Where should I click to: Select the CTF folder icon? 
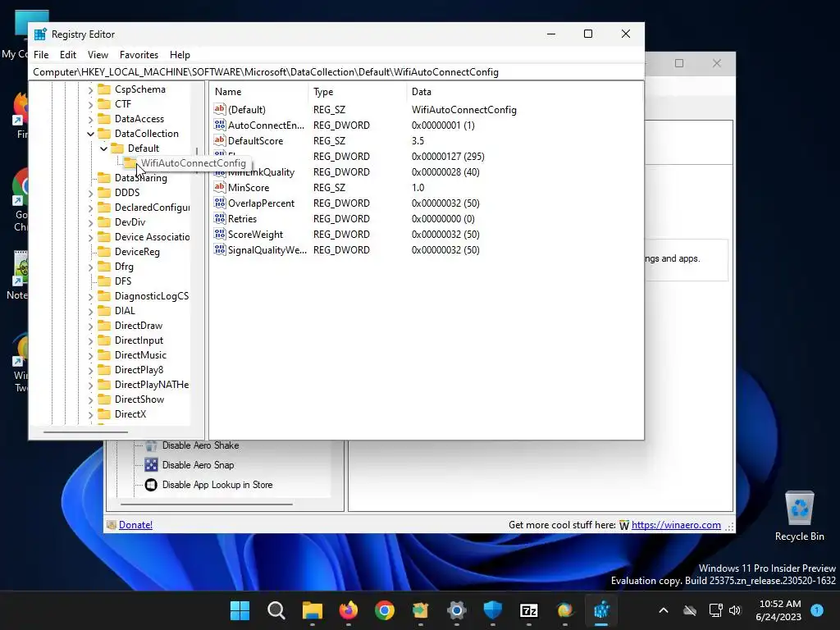[104, 104]
